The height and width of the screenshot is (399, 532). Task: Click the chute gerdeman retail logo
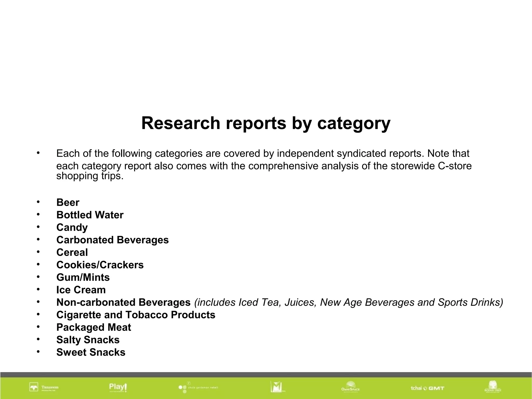[x=198, y=387]
